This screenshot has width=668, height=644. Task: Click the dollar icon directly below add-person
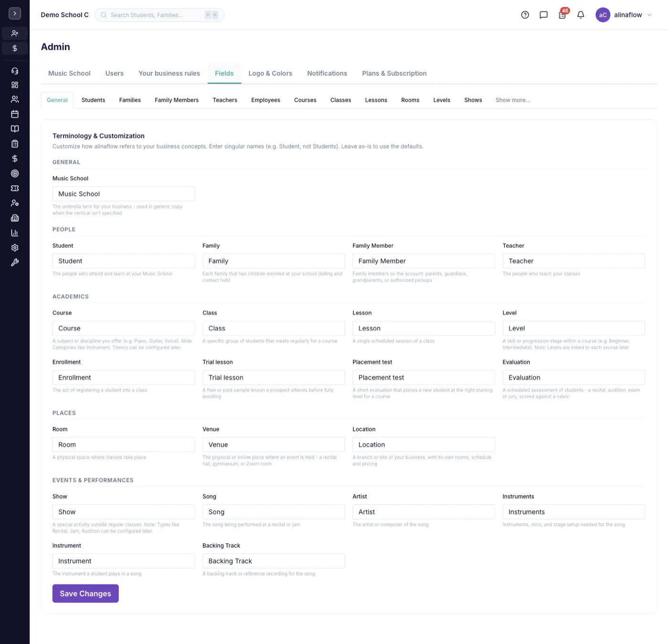tap(15, 48)
